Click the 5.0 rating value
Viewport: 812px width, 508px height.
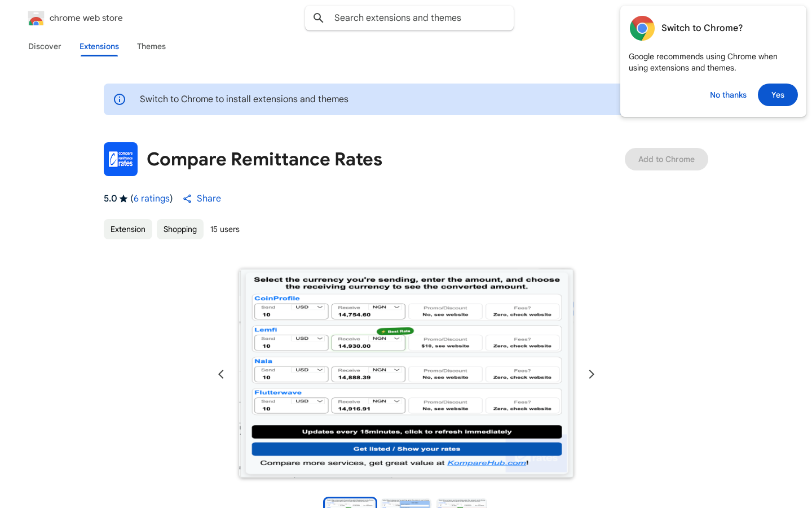[110, 199]
